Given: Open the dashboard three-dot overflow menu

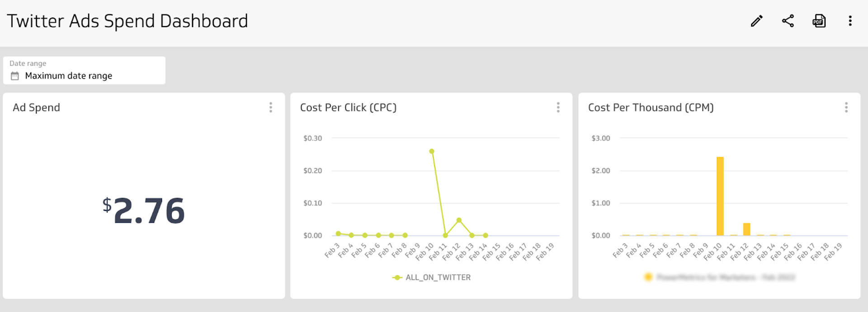Looking at the screenshot, I should coord(850,21).
